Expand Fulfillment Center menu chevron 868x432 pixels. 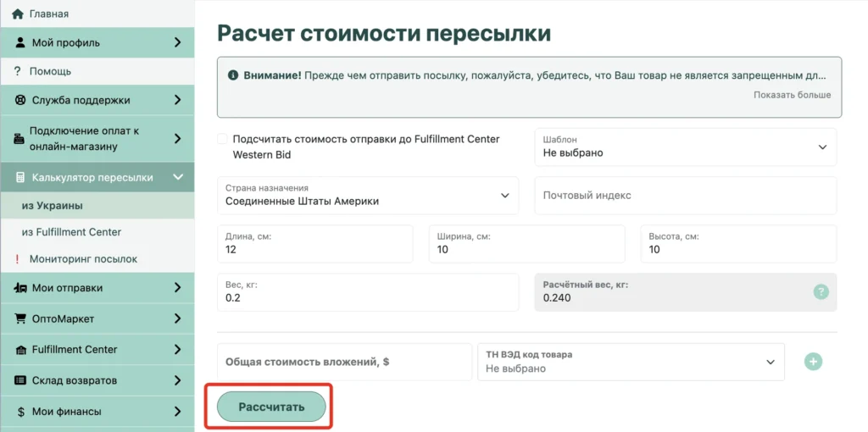point(177,350)
